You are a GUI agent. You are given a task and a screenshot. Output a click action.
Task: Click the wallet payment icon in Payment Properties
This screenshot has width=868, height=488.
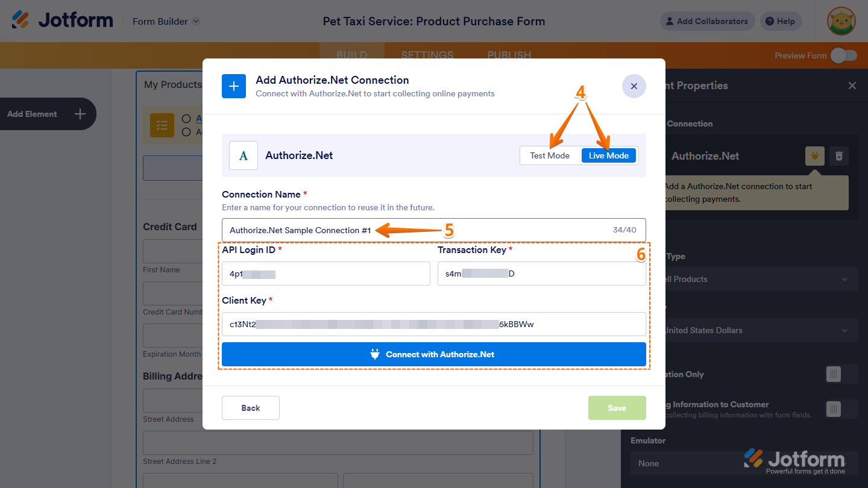[x=814, y=155]
